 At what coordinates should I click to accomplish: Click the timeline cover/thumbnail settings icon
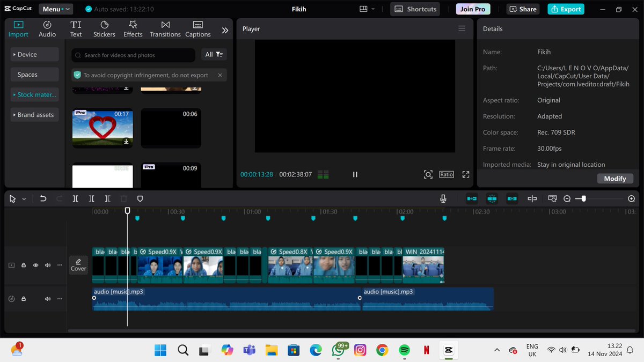(552, 198)
